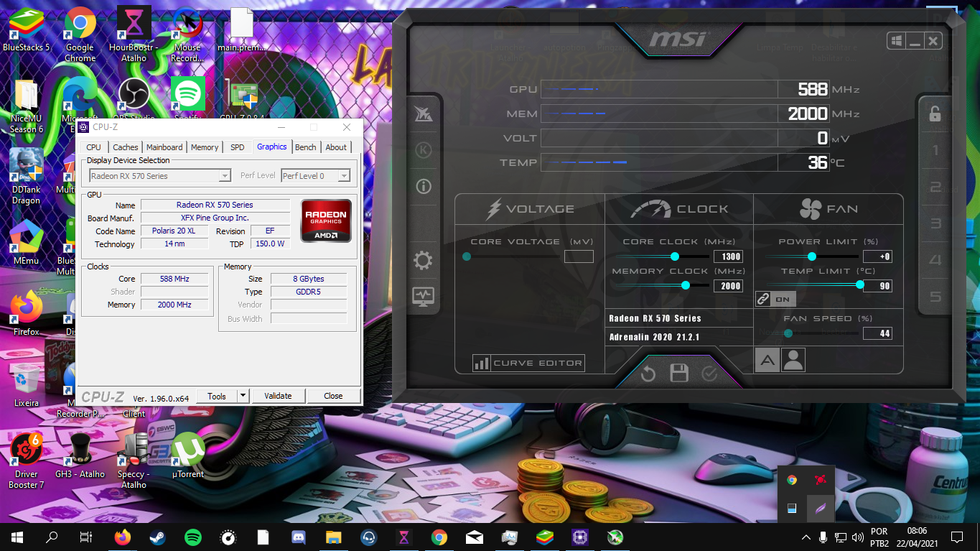Screen dimensions: 980x551
Task: Switch to the Bench tab
Action: (x=305, y=147)
